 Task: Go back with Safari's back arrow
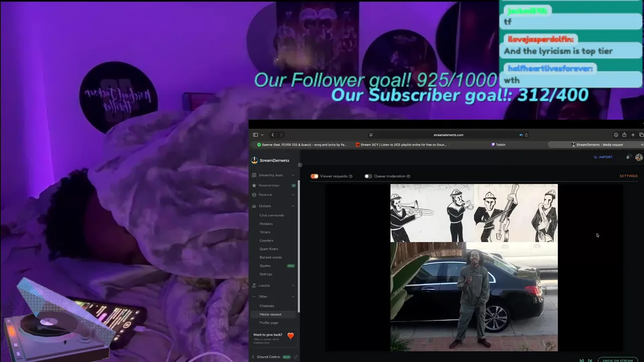coord(273,135)
